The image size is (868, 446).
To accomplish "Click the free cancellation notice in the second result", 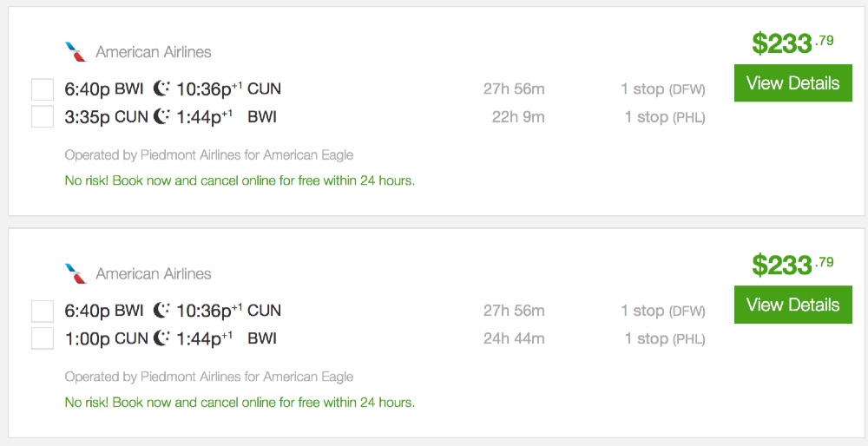I will [x=240, y=403].
